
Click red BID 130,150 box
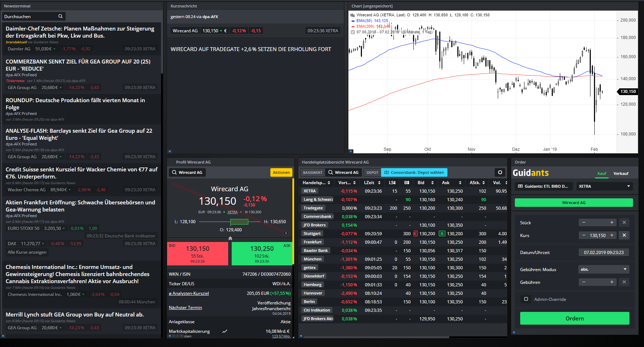[x=198, y=253]
